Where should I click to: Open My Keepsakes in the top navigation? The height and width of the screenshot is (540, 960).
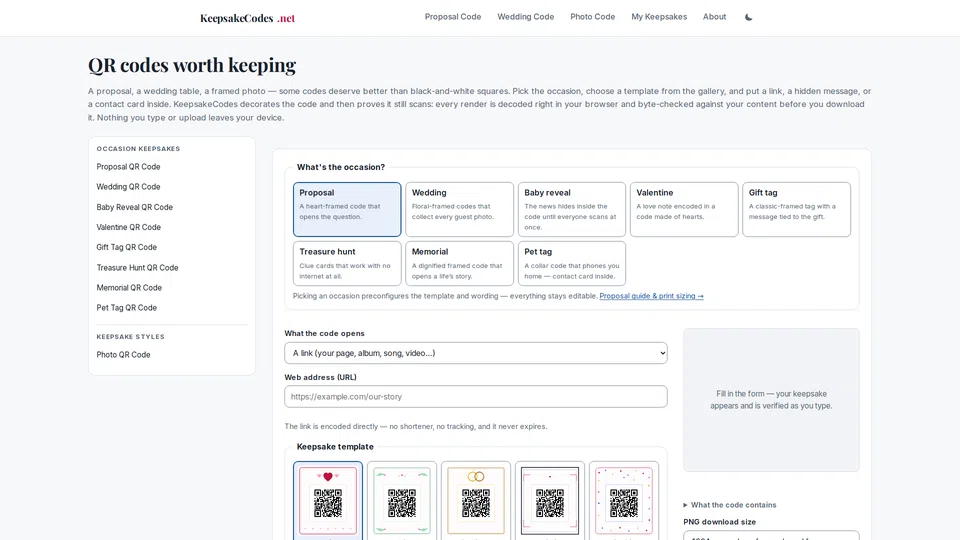(659, 17)
